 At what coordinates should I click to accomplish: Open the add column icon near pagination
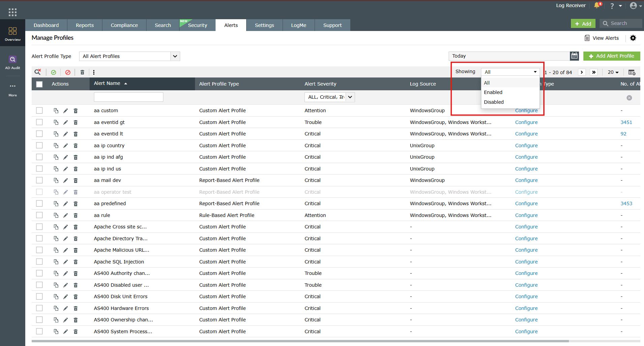tap(632, 72)
